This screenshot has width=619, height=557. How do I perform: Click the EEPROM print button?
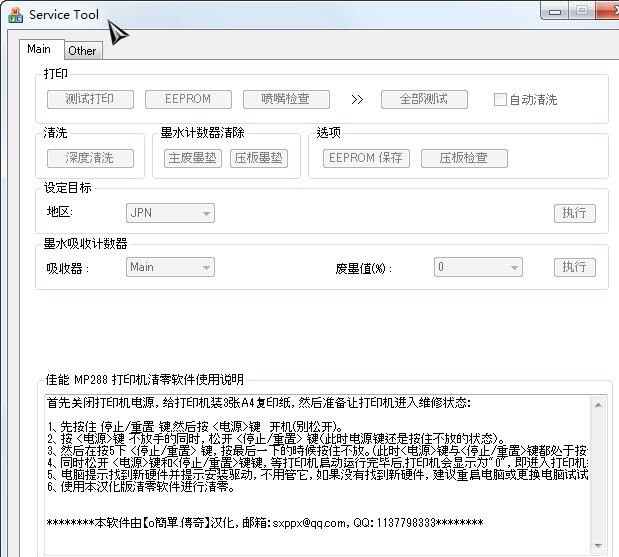[x=188, y=99]
